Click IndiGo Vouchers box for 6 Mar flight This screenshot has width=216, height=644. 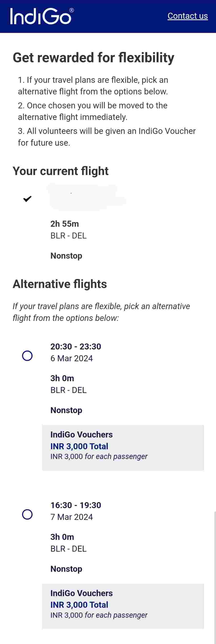point(123,448)
